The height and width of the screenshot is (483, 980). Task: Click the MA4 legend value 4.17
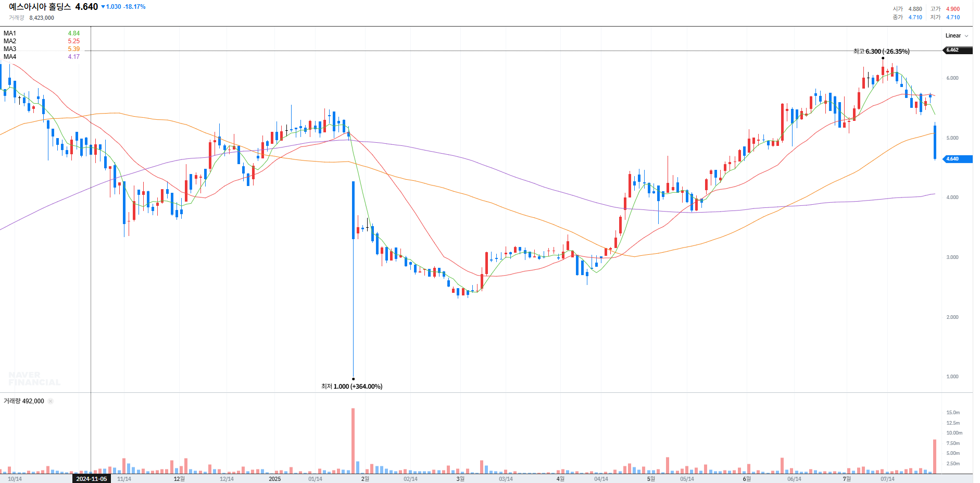tap(73, 57)
